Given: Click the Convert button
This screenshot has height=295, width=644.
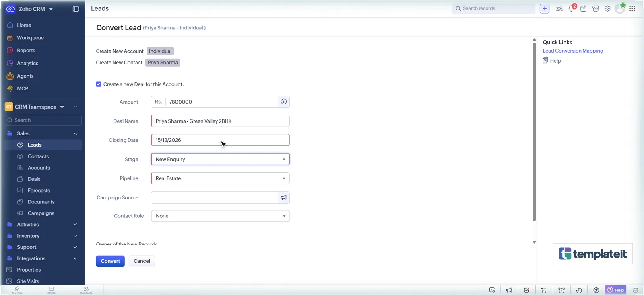Looking at the screenshot, I should 110,261.
